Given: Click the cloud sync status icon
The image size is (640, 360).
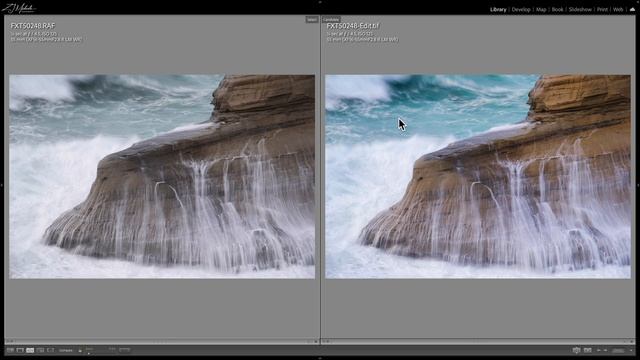Looking at the screenshot, I should pyautogui.click(x=632, y=9).
